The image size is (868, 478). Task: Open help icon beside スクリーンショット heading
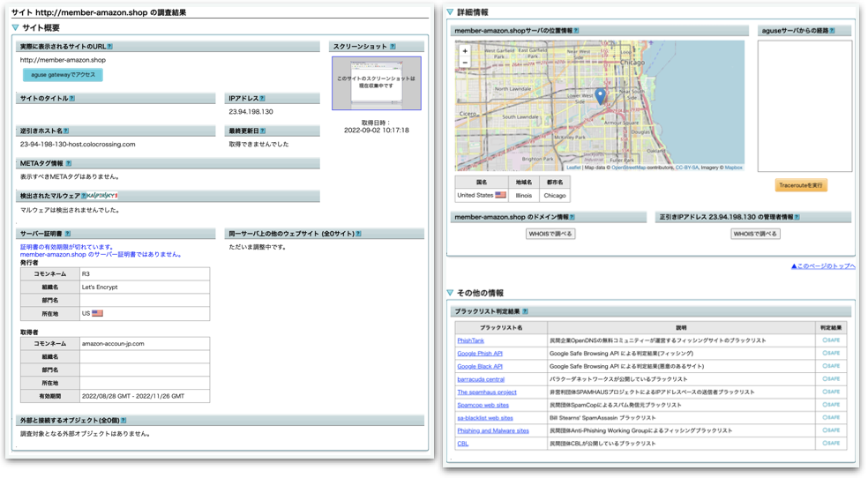[x=393, y=47]
